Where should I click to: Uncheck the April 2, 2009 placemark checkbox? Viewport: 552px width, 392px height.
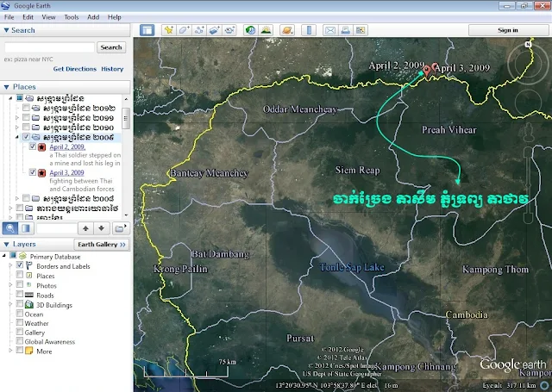(33, 146)
